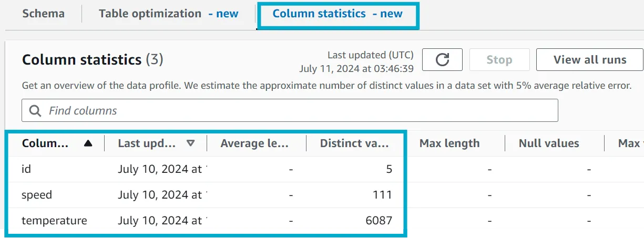Click the Null values column header
The width and height of the screenshot is (644, 238).
pyautogui.click(x=549, y=143)
